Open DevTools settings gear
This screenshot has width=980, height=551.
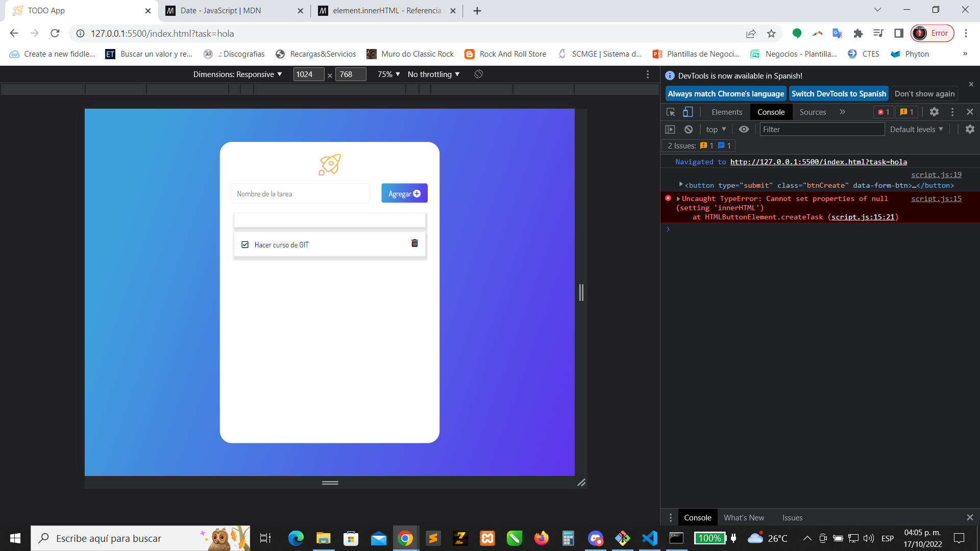934,112
